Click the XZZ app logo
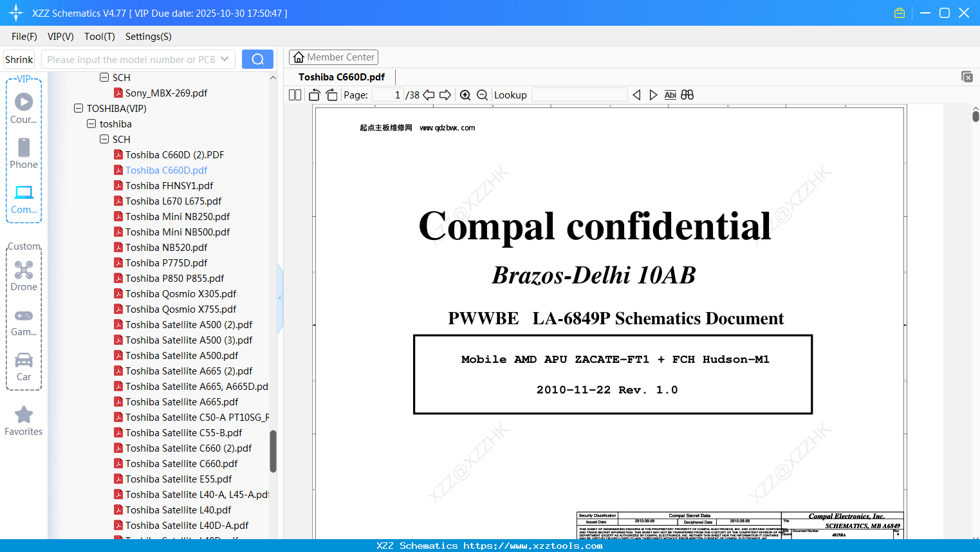The image size is (980, 552). (x=16, y=13)
